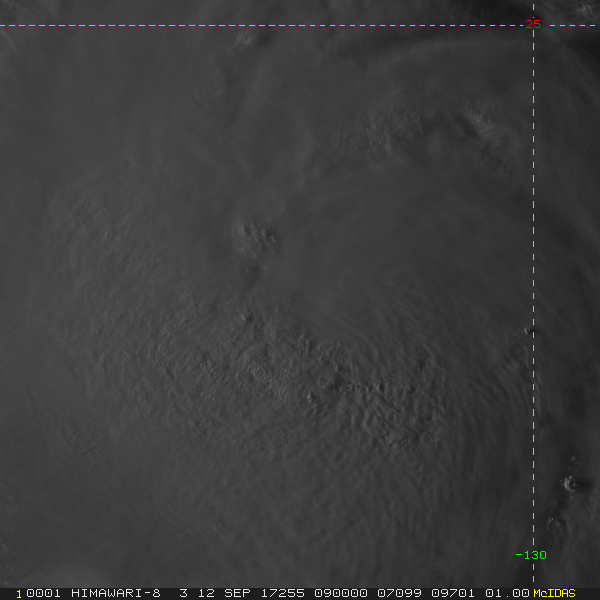Click the yellow frame number 1
The image size is (600, 600).
coord(19,593)
